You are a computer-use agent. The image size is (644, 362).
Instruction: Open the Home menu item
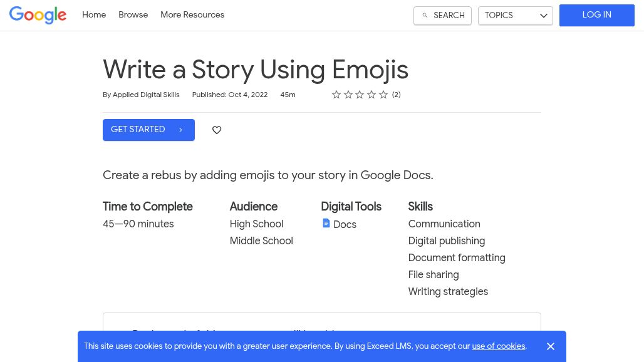94,15
